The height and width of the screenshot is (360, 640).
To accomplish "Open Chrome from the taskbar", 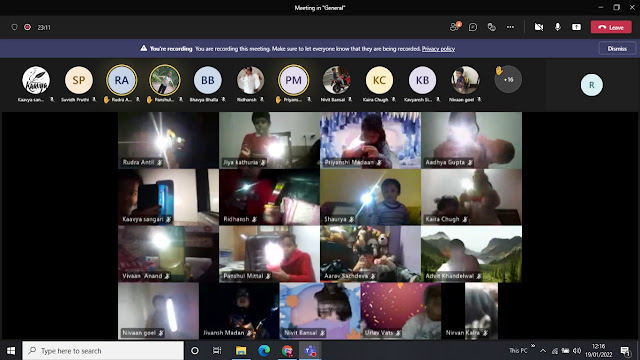I will (x=287, y=351).
